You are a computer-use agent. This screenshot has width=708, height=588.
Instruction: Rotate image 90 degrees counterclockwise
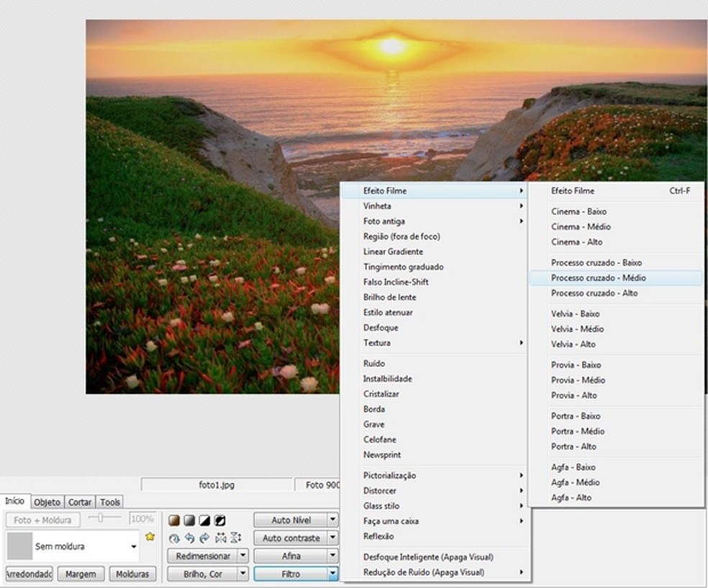[189, 538]
